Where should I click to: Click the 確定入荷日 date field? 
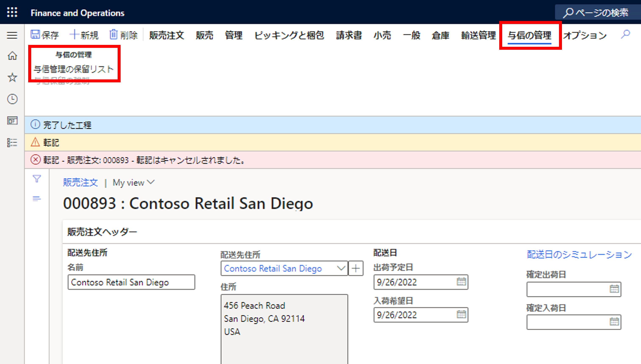[x=574, y=322]
